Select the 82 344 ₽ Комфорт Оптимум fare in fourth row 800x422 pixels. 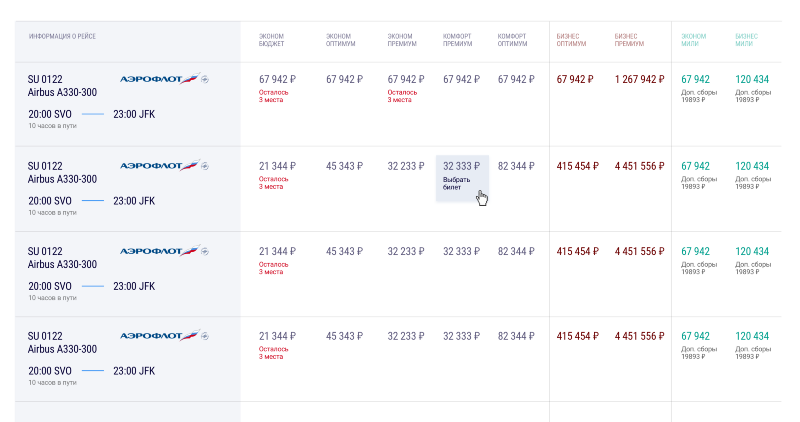[x=516, y=336]
